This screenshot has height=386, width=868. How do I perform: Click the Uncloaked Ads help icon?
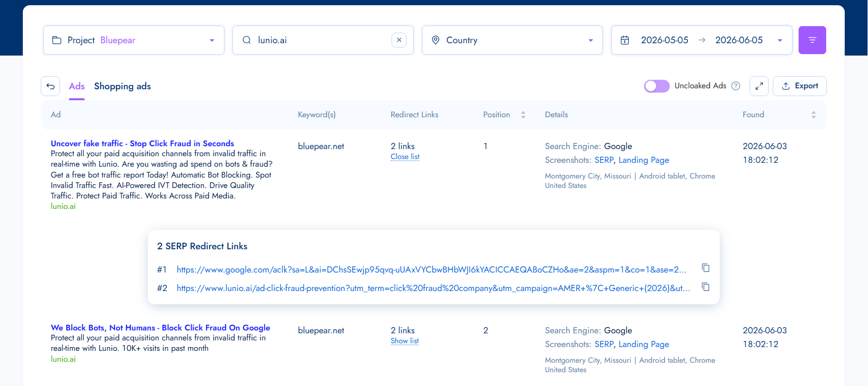tap(736, 86)
